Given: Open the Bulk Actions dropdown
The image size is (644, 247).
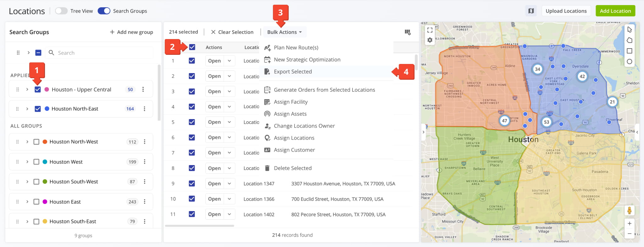Looking at the screenshot, I should pos(285,32).
